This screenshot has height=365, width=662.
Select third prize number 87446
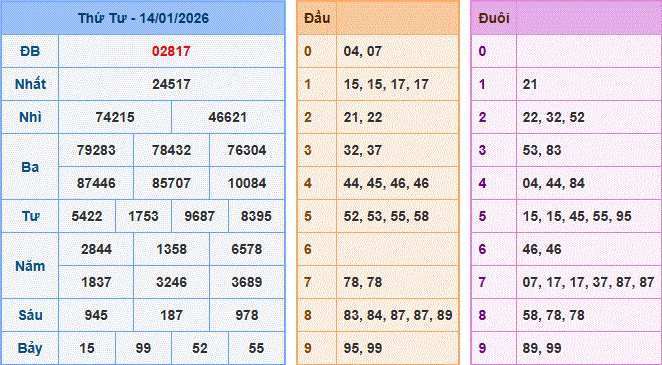pos(96,183)
